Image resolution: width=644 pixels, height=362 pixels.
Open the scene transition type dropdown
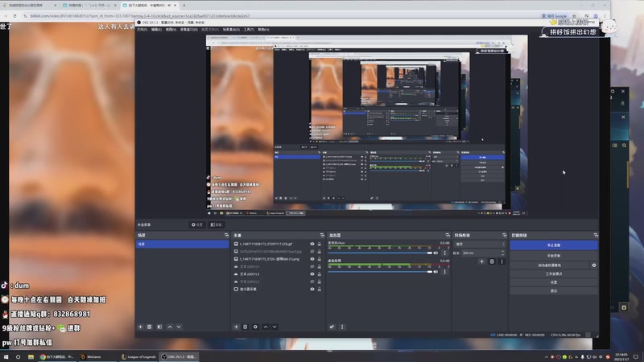[479, 244]
